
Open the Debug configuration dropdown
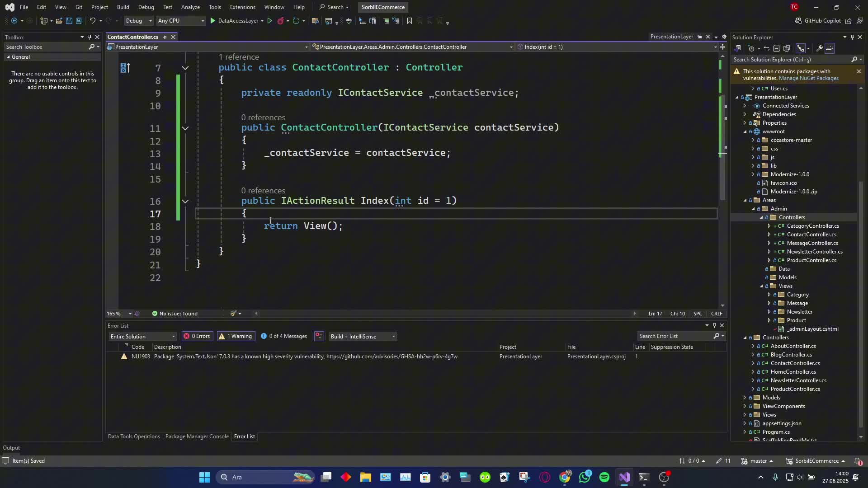138,21
